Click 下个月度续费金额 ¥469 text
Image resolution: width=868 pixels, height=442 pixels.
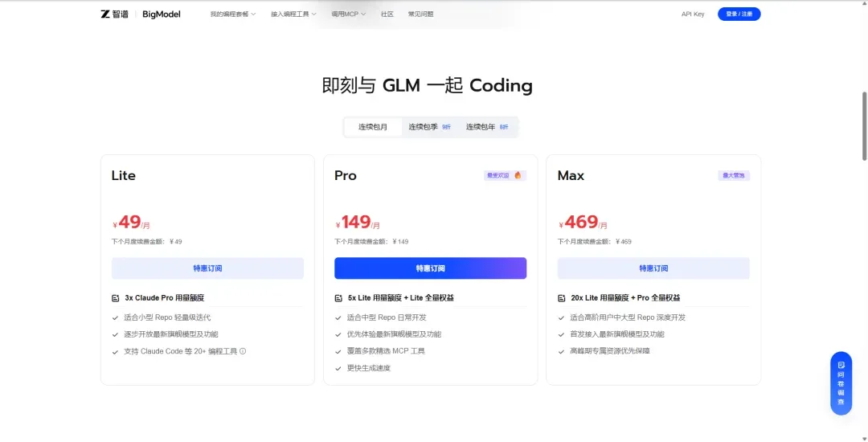click(595, 242)
